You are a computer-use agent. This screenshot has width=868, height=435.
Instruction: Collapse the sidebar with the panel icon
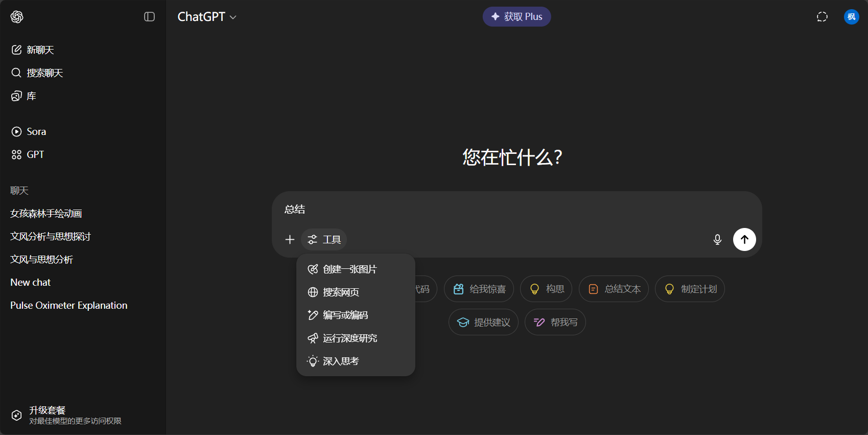click(x=149, y=17)
